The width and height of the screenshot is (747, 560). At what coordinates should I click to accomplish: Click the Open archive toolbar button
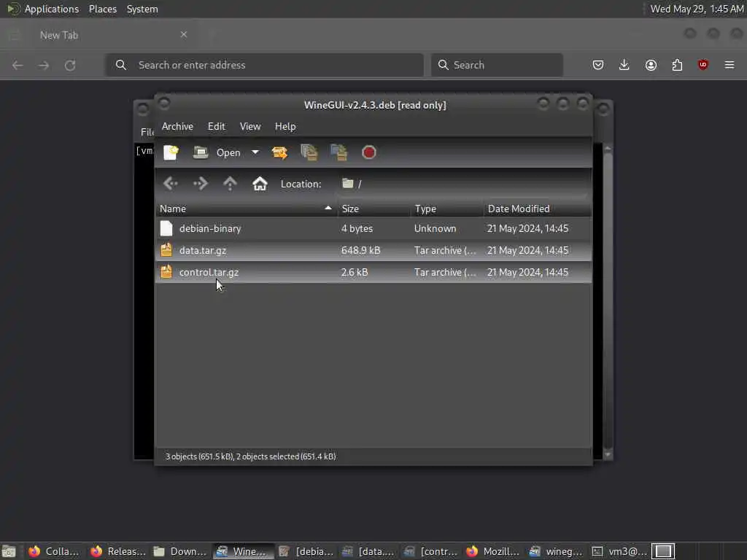[217, 152]
